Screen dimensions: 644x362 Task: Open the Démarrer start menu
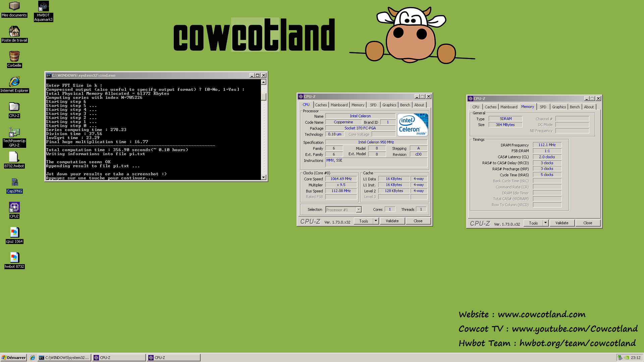pos(13,358)
